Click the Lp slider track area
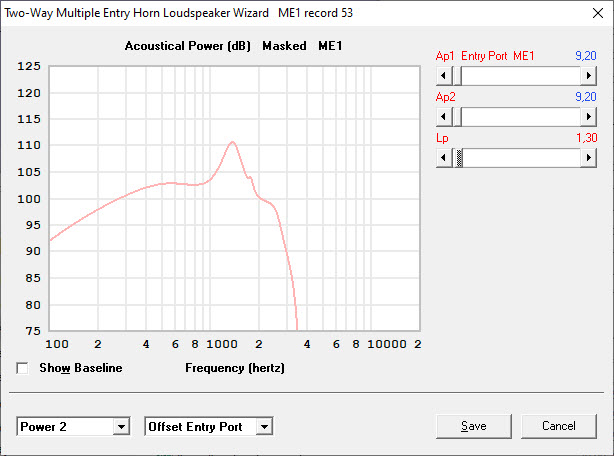614x456 pixels. coord(522,158)
